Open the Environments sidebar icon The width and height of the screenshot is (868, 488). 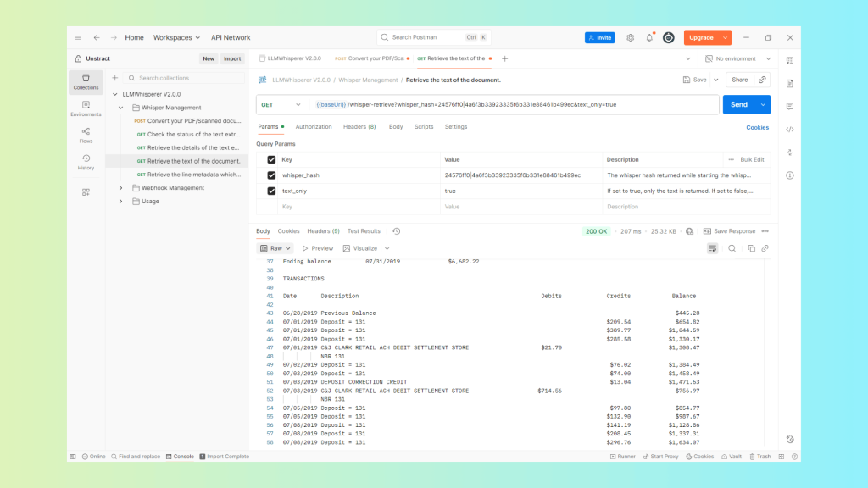(86, 108)
